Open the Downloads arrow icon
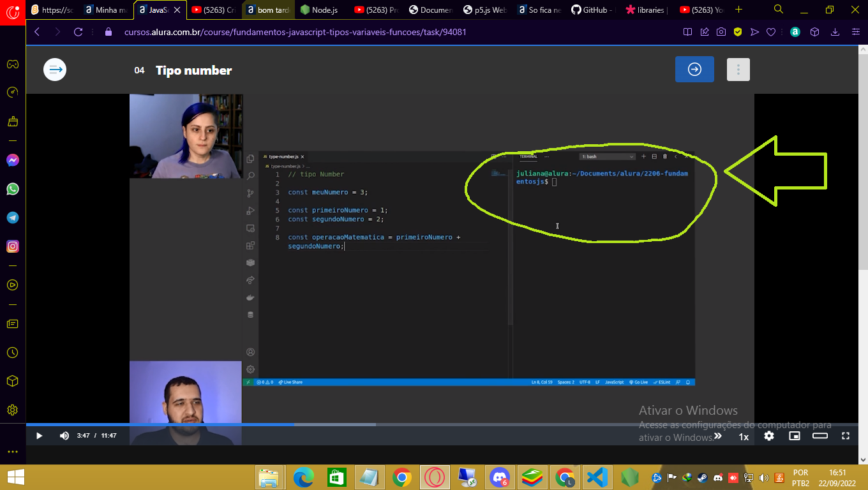 point(835,32)
